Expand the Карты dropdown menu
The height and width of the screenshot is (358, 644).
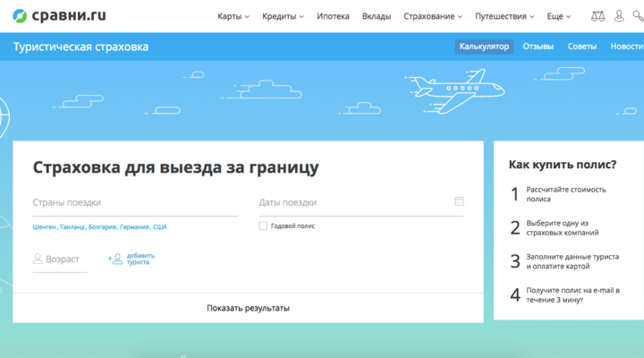click(233, 16)
